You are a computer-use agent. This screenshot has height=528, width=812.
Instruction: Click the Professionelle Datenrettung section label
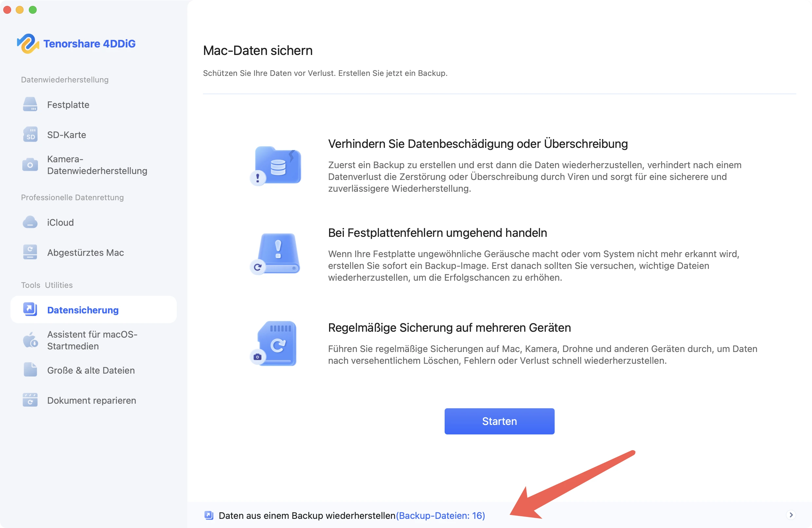pyautogui.click(x=72, y=197)
